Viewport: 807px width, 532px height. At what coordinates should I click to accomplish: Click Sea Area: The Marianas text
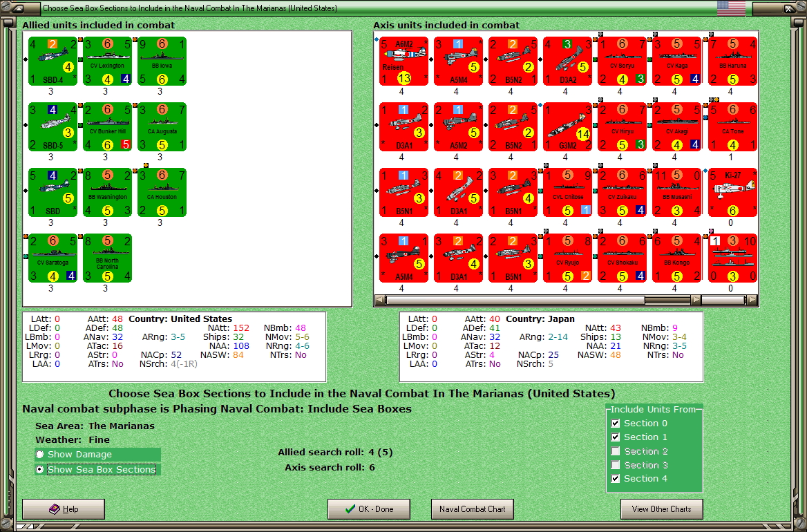tap(95, 426)
